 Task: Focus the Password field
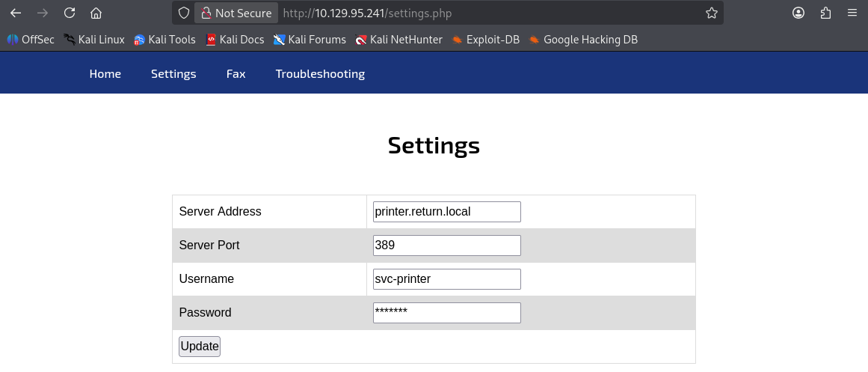coord(446,313)
